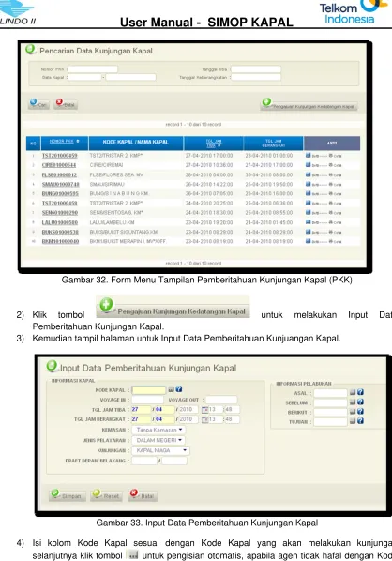This screenshot has height=561, width=392.
Task: Click the day field of Tgl Jam Tiba
Action: tap(142, 409)
